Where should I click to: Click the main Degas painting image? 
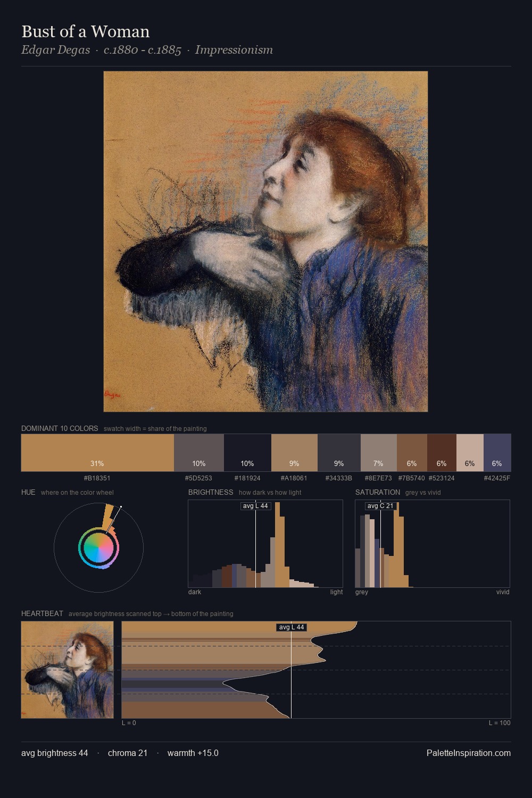[x=265, y=242]
